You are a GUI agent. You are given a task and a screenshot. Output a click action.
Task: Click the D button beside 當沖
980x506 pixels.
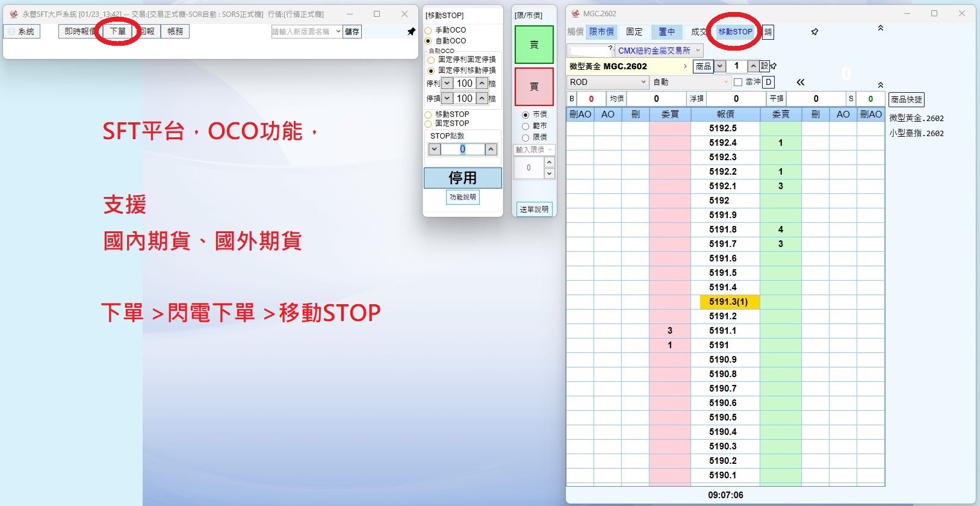(768, 83)
